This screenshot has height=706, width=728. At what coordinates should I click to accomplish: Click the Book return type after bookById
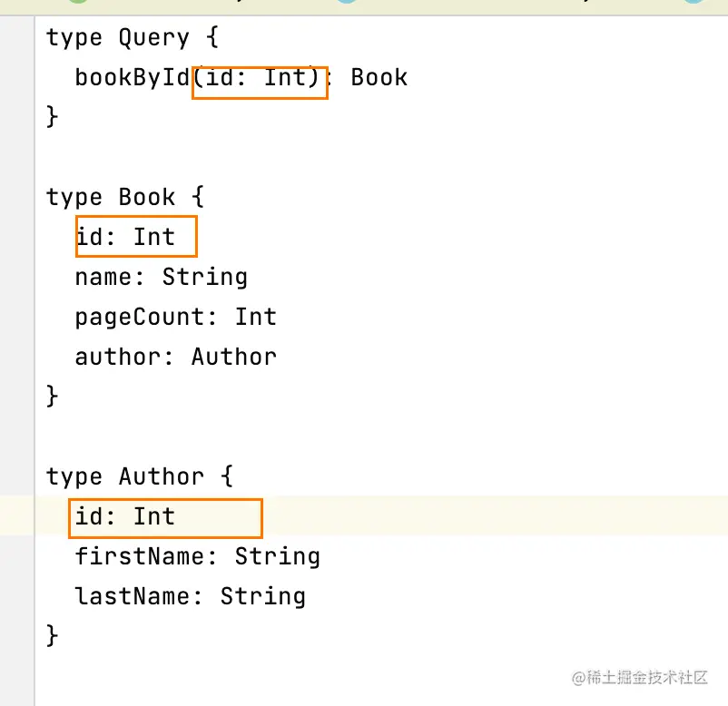(379, 77)
